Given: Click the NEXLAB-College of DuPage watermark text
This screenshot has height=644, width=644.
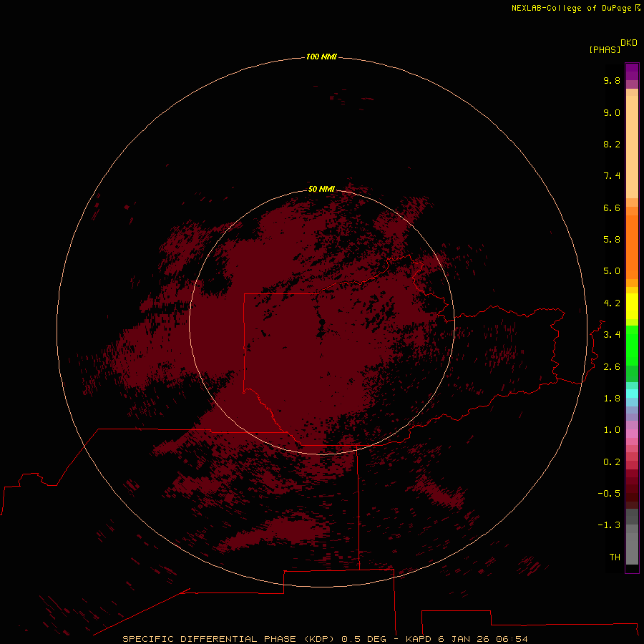Looking at the screenshot, I should [x=572, y=8].
